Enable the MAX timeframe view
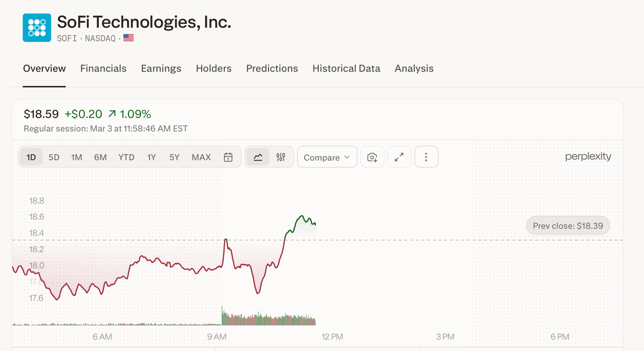This screenshot has height=351, width=644. 201,157
